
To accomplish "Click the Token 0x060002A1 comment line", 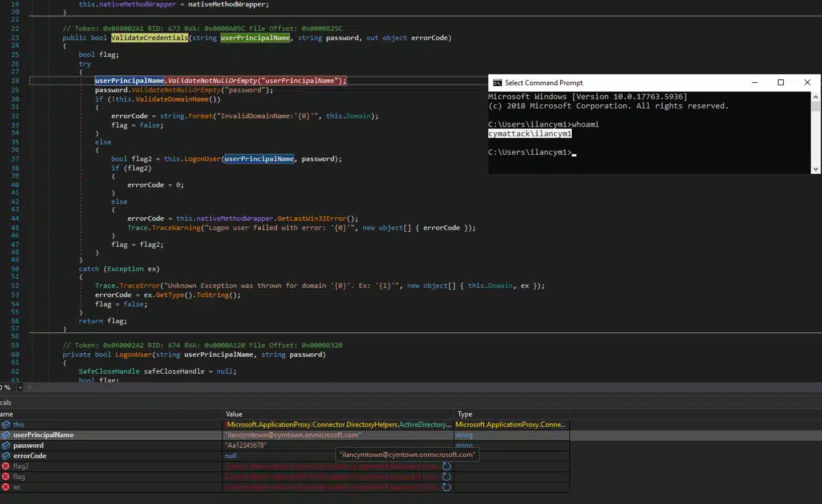I will (x=202, y=28).
